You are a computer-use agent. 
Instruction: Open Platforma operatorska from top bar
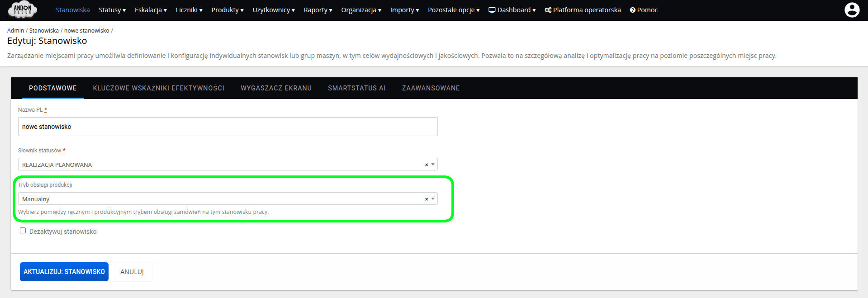coord(583,10)
